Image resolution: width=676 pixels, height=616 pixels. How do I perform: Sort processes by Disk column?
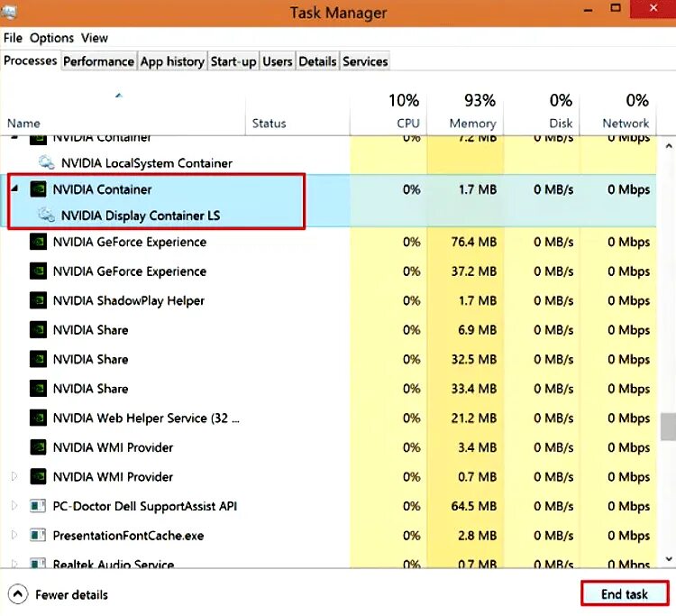pyautogui.click(x=542, y=112)
